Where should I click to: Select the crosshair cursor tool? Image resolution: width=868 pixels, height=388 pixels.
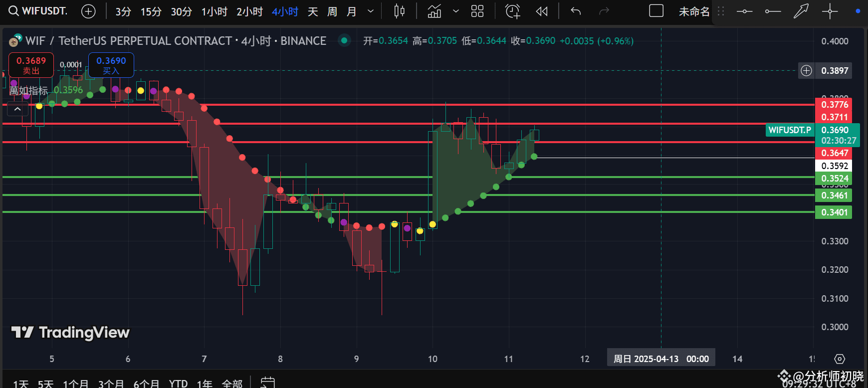(x=830, y=11)
